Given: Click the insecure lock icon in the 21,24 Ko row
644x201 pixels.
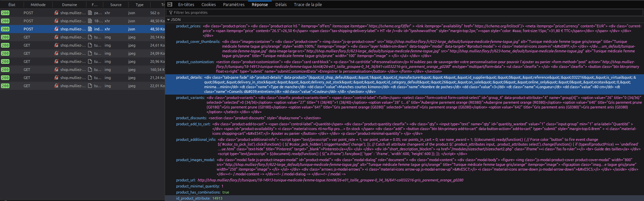Looking at the screenshot, I should coord(56,78).
